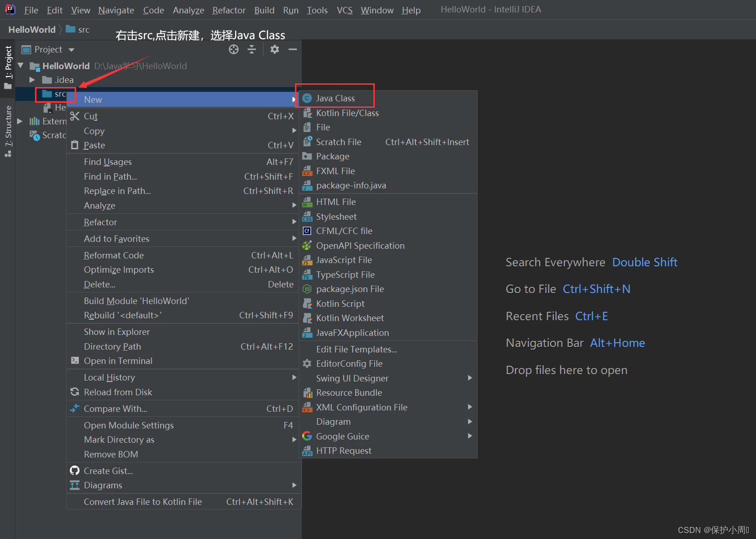Click the Google Guice icon
The height and width of the screenshot is (539, 756).
coord(307,436)
